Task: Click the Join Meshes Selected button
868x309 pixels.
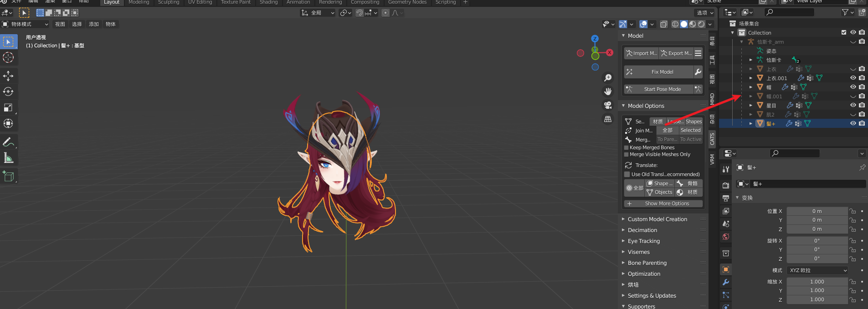Action: point(691,130)
